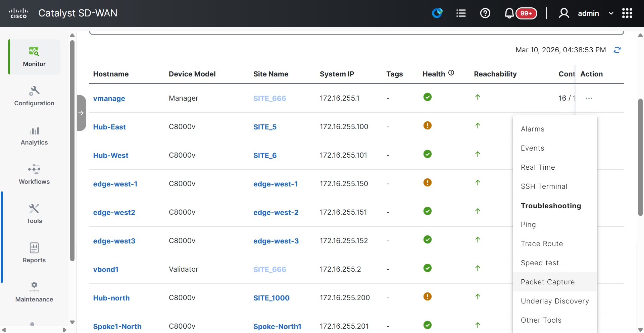Image resolution: width=644 pixels, height=333 pixels.
Task: Select Configuration in the left sidebar
Action: coord(34,96)
